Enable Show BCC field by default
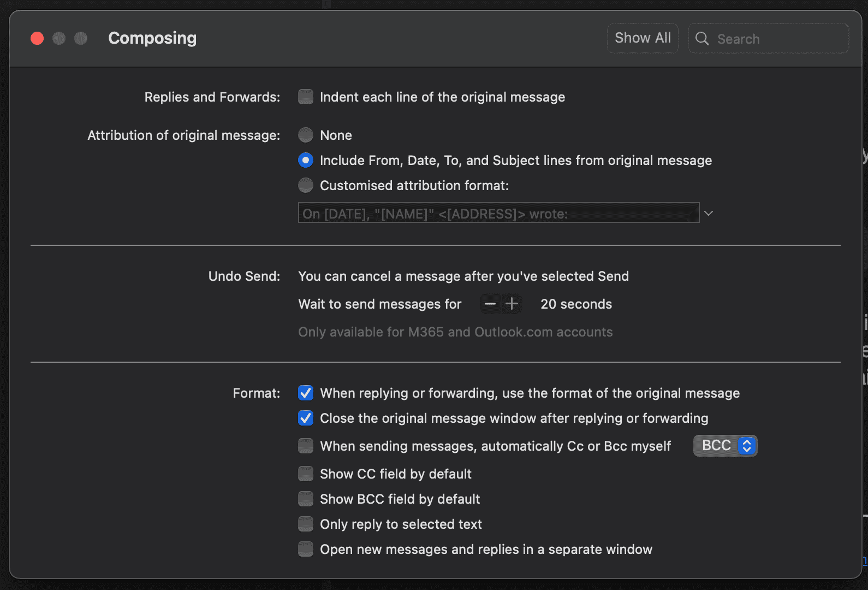Viewport: 868px width, 590px height. click(306, 499)
